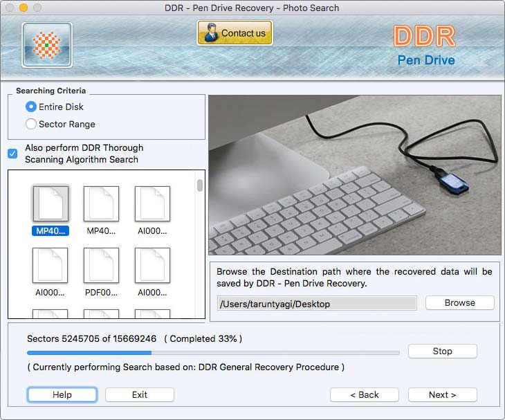Click the Browse button
Screen dimensions: 505x420
(459, 303)
